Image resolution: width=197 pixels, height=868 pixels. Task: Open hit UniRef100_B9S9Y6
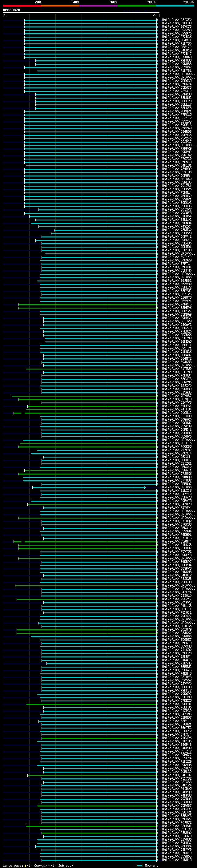coord(177,33)
